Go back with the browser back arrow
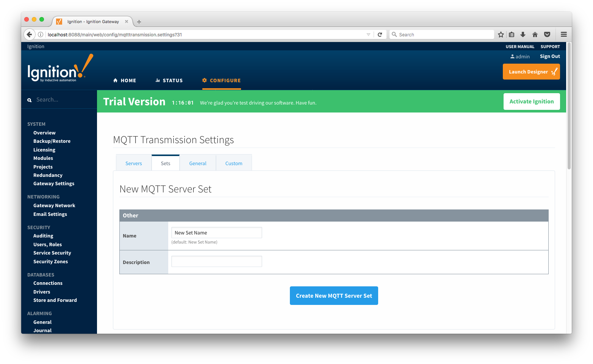Viewport: 593px width, 364px height. (30, 34)
